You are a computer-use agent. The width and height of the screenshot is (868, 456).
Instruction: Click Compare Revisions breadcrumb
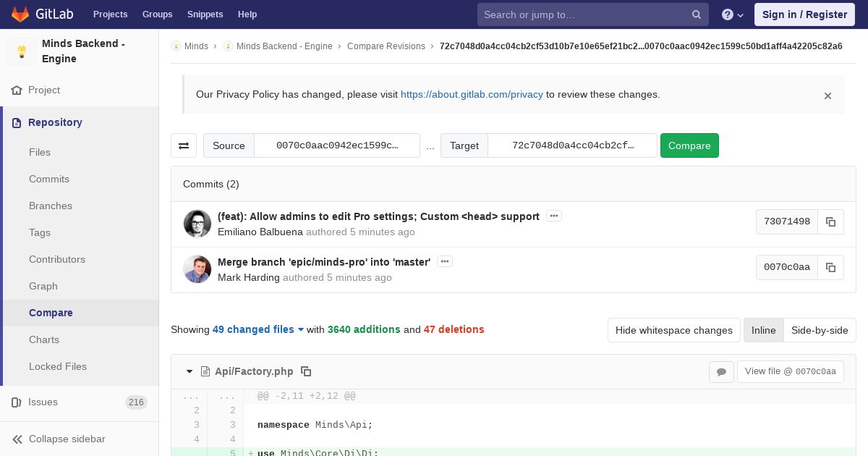(386, 46)
